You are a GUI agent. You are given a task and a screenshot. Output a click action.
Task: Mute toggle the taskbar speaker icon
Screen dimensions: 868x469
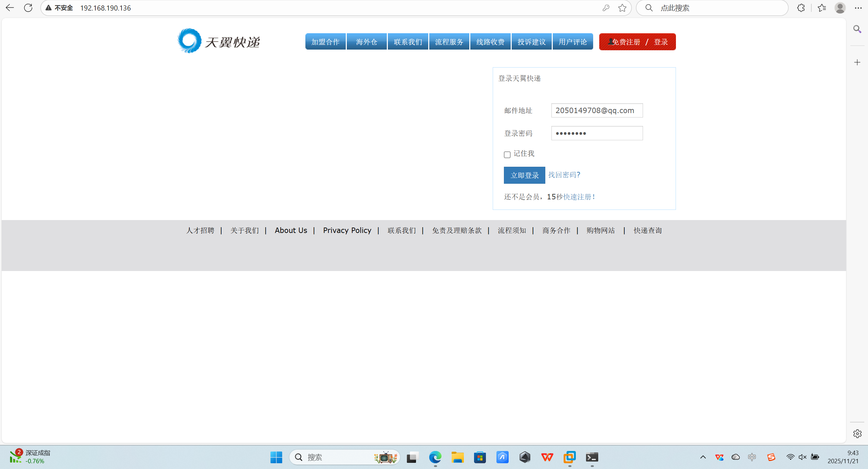(802, 457)
